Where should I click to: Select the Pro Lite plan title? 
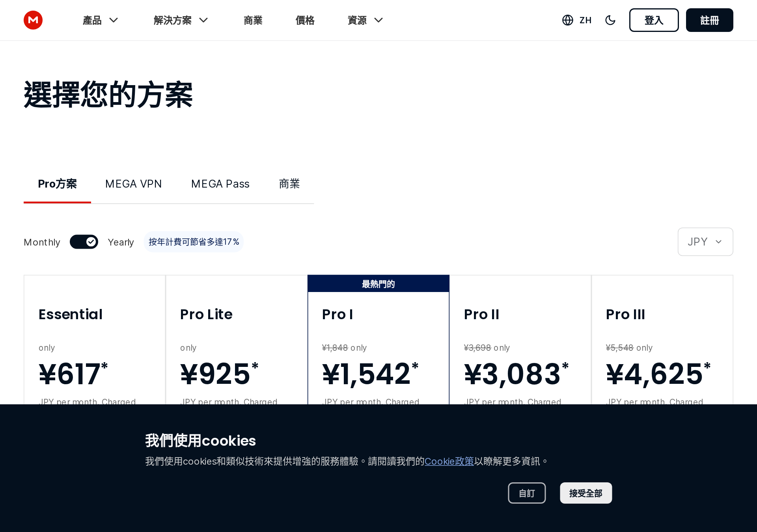pos(206,314)
